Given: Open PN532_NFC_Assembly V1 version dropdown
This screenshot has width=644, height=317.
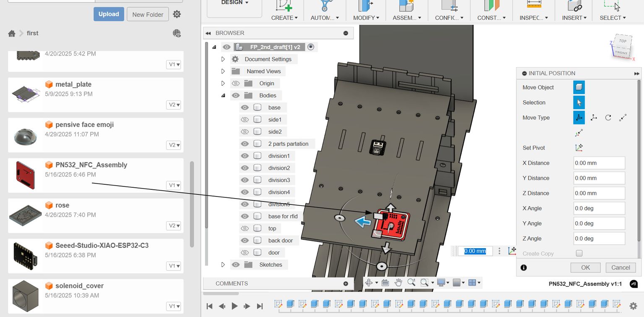Looking at the screenshot, I should [x=174, y=185].
